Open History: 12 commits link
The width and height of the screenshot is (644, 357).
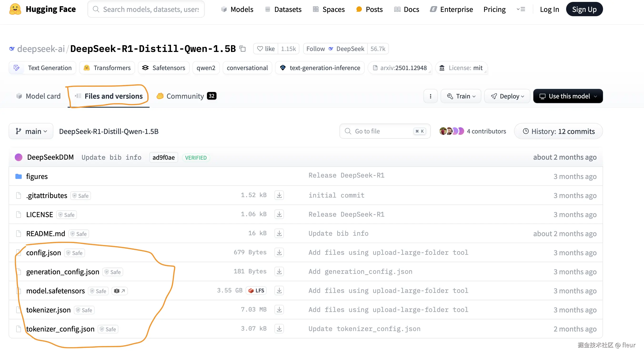pos(558,131)
